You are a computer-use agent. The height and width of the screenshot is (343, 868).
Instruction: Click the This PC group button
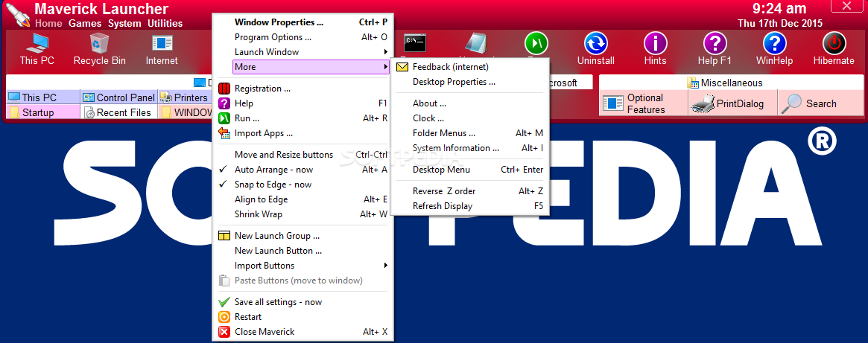[43, 97]
